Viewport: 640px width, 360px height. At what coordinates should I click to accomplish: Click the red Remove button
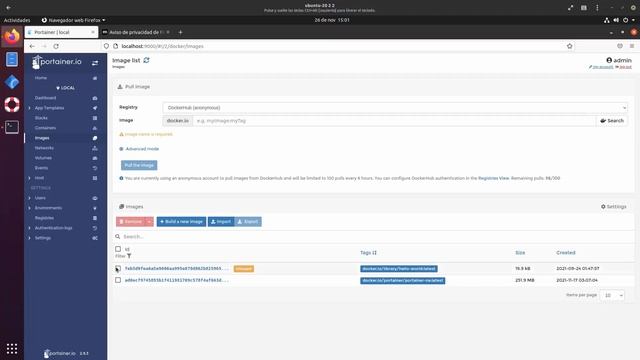131,222
